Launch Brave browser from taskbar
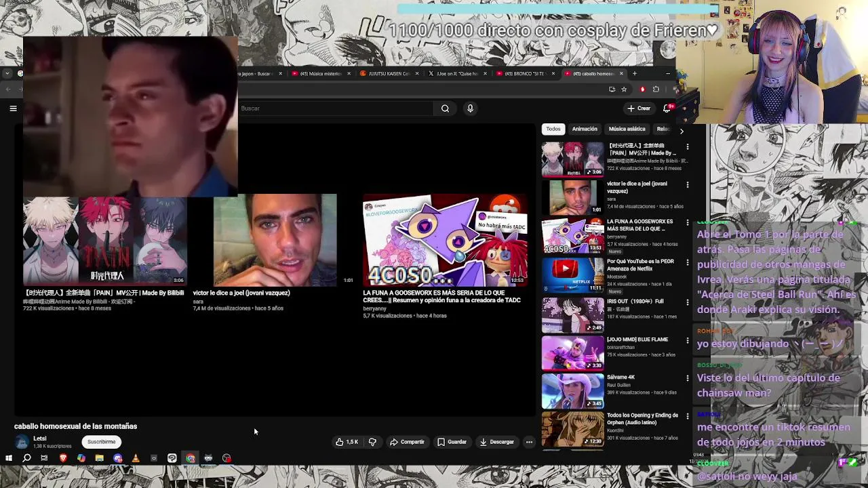 point(63,458)
